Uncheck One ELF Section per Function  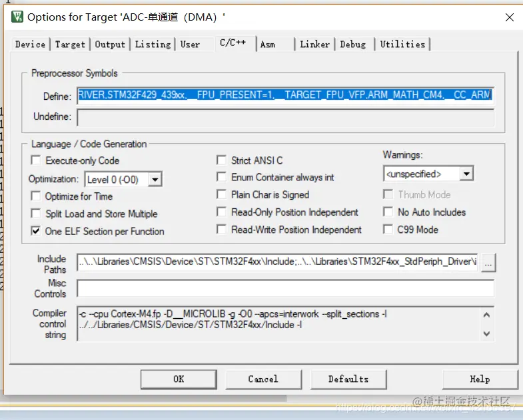pyautogui.click(x=36, y=231)
